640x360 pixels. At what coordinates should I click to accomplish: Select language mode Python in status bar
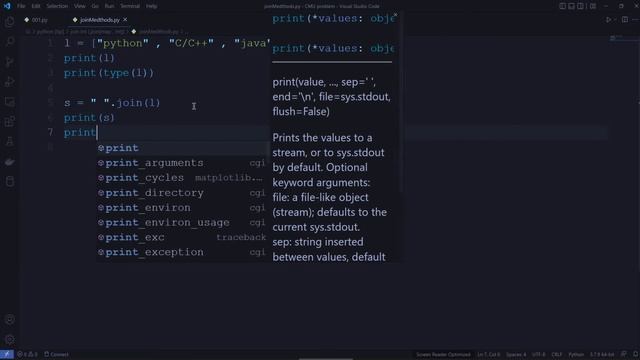point(576,354)
